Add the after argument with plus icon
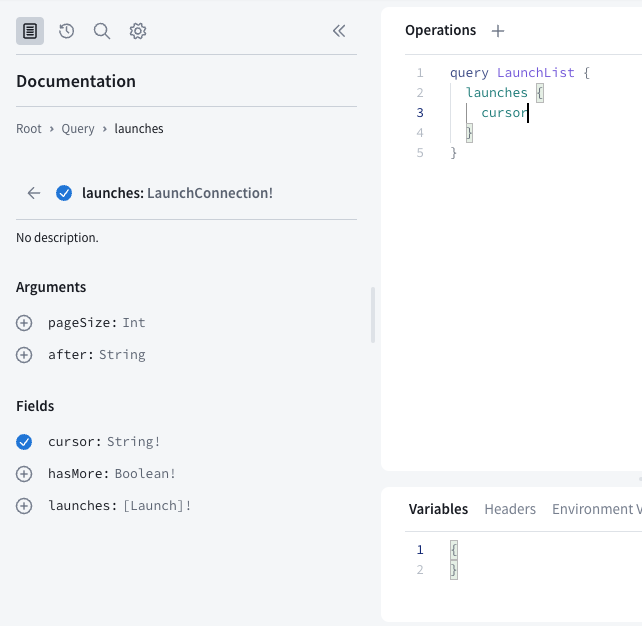642x626 pixels. pyautogui.click(x=24, y=355)
